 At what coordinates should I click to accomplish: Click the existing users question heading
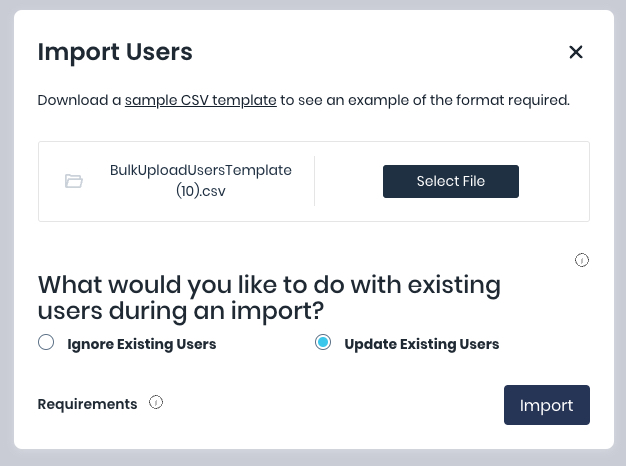click(x=268, y=297)
